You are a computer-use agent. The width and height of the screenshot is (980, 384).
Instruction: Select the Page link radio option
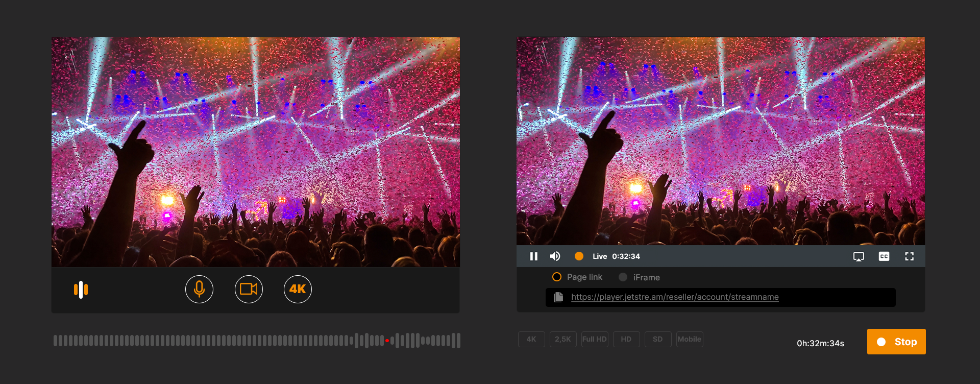tap(557, 277)
